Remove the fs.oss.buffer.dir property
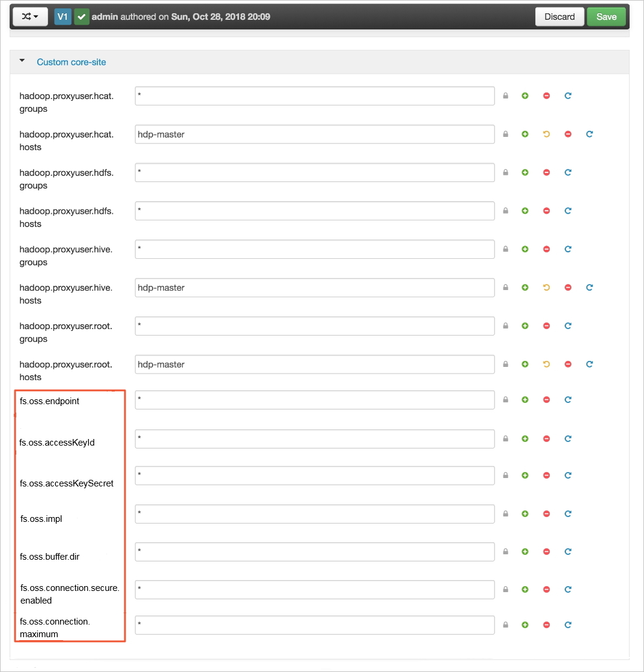Screen dimensions: 644x672 point(546,551)
